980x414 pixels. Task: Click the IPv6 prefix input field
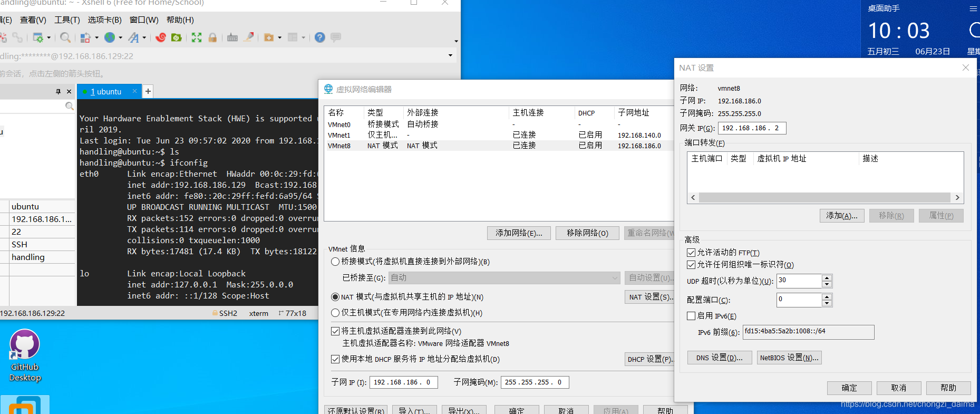point(808,332)
